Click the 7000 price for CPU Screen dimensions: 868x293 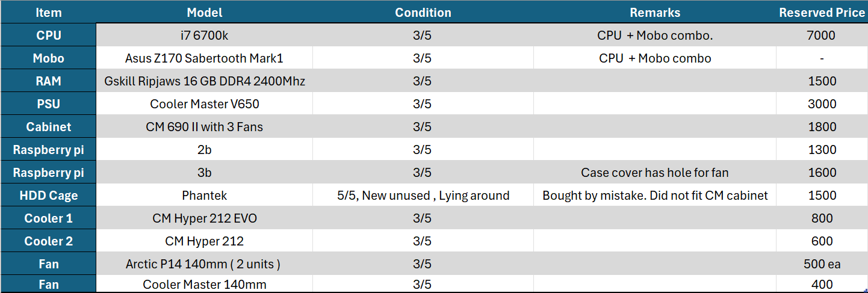click(x=822, y=35)
